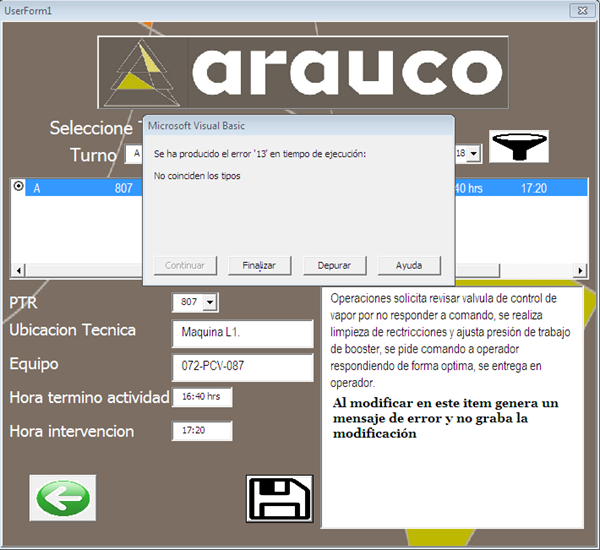
Task: Click the Microsoft Visual Basic dialog title
Action: 196,126
